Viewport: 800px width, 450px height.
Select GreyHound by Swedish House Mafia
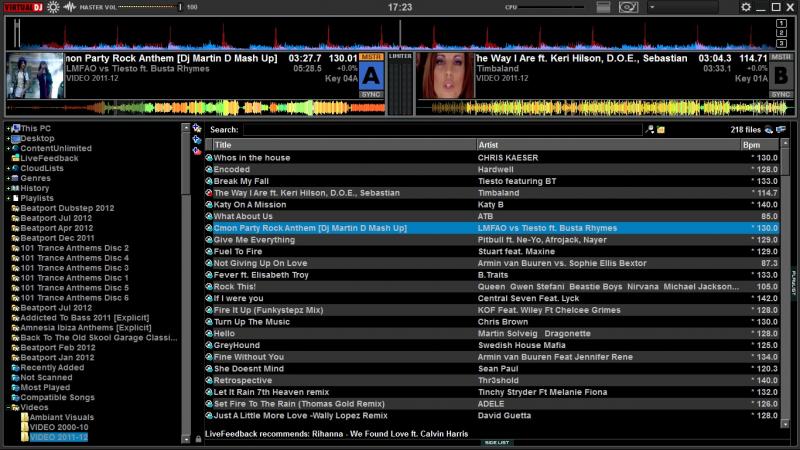[492, 345]
